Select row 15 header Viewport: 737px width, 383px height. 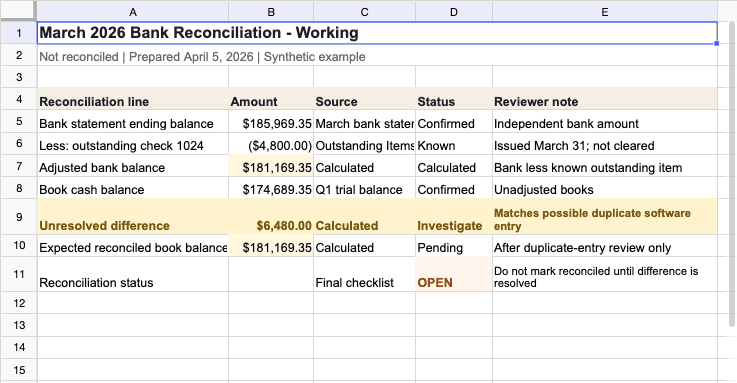19,370
